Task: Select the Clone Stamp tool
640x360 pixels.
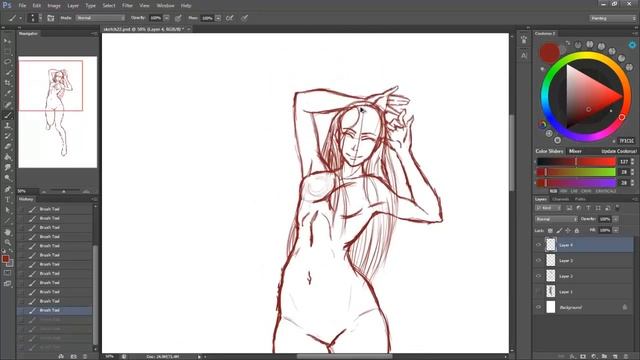Action: (x=7, y=126)
